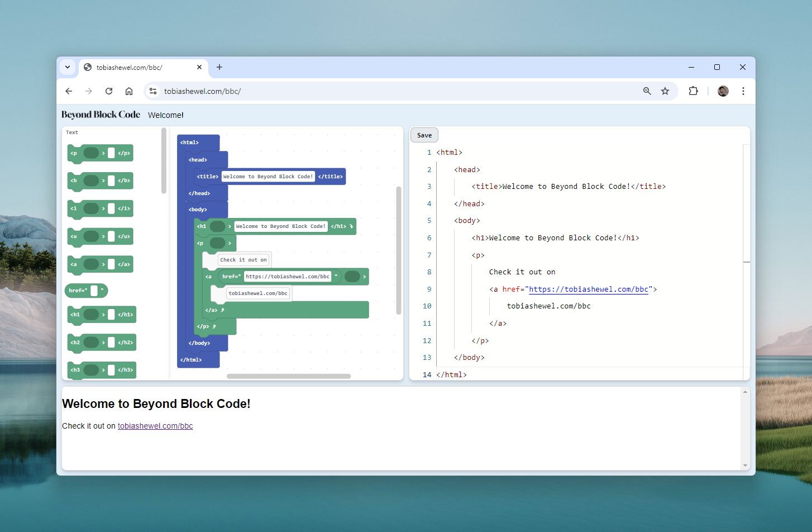Open the Extensions puzzle icon
Screen dimensions: 812x532
[694, 91]
